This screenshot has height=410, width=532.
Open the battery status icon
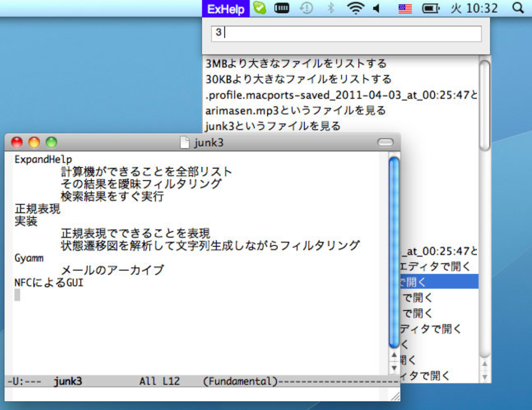tap(430, 8)
